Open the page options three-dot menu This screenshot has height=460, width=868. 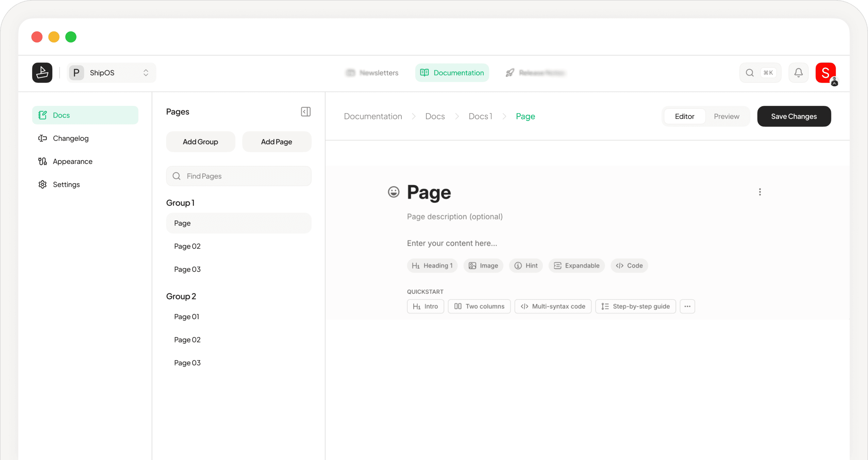click(x=760, y=191)
